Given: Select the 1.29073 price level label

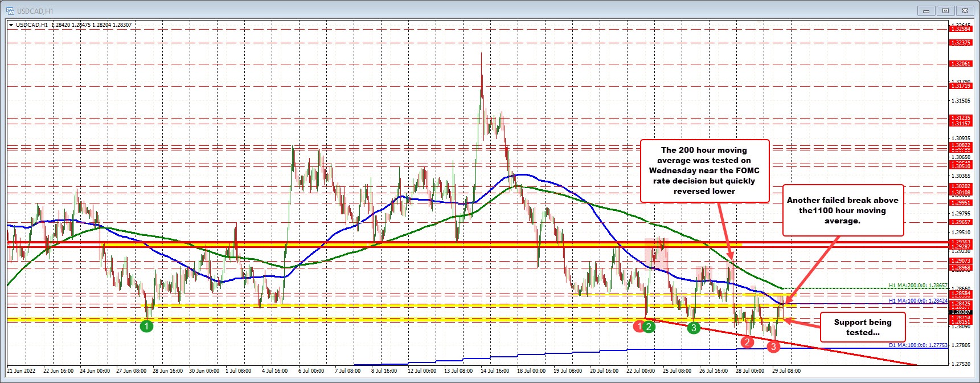Looking at the screenshot, I should click(x=961, y=262).
